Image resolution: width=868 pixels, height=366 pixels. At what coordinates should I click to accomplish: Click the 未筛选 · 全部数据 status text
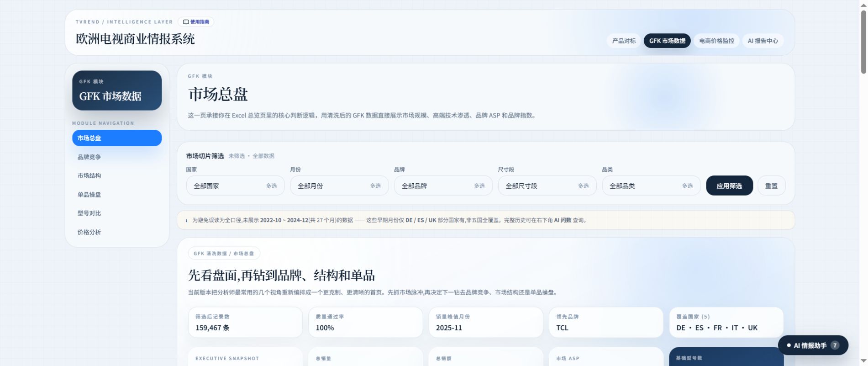[x=252, y=156]
